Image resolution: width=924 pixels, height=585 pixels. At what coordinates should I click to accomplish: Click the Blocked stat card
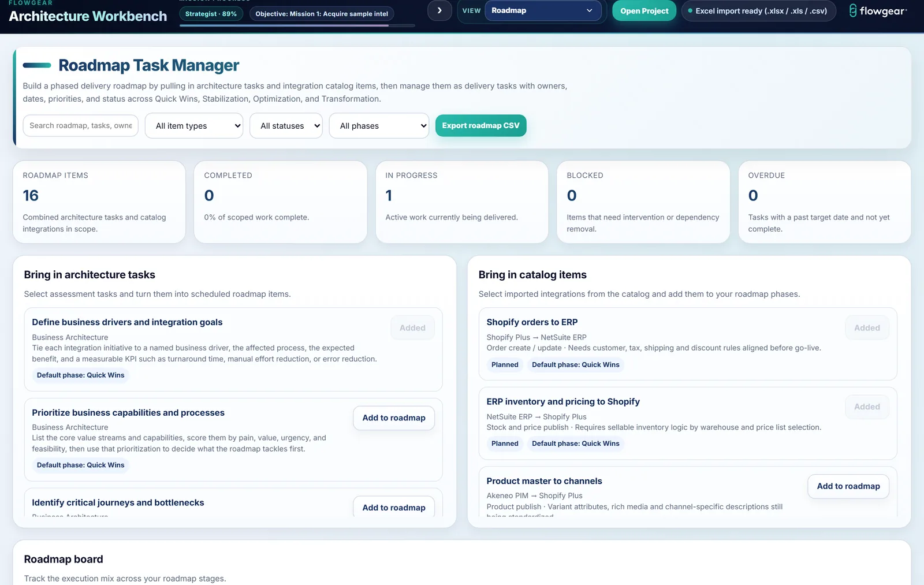(x=643, y=202)
